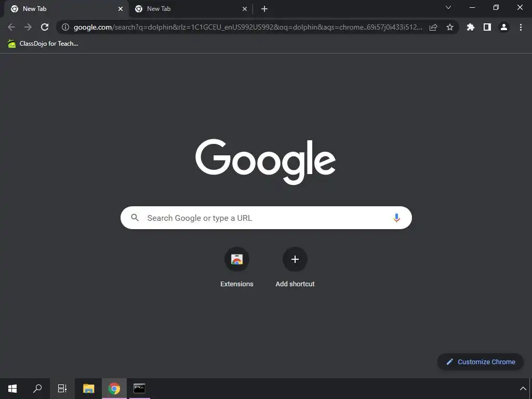
Task: Open the Windows Start menu
Action: [12, 389]
